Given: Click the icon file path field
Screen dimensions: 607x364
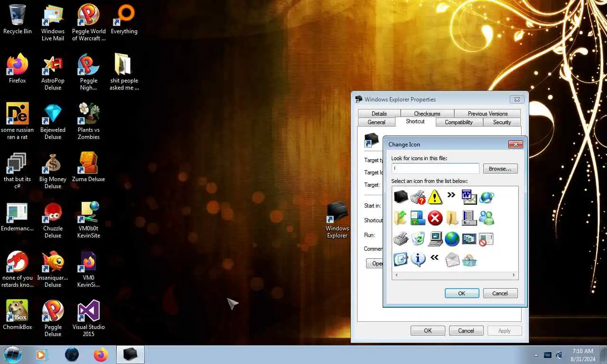Looking at the screenshot, I should pyautogui.click(x=435, y=168).
